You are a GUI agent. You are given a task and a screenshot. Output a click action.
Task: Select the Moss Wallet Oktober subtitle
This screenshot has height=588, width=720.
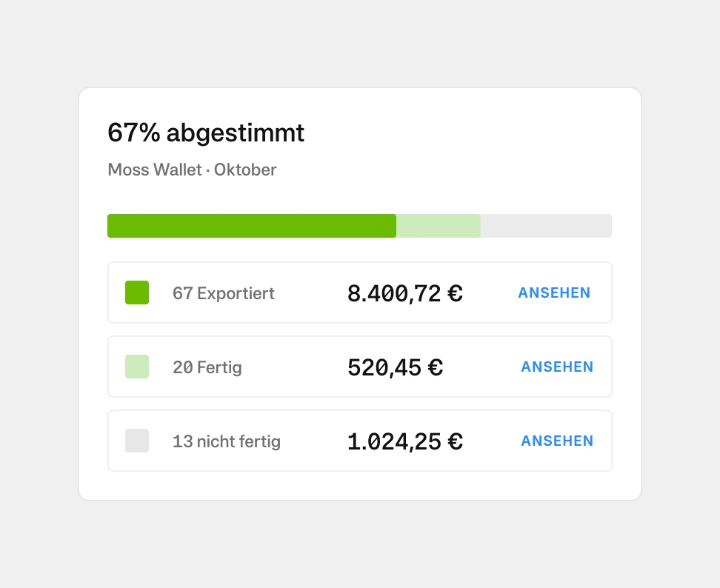(192, 170)
